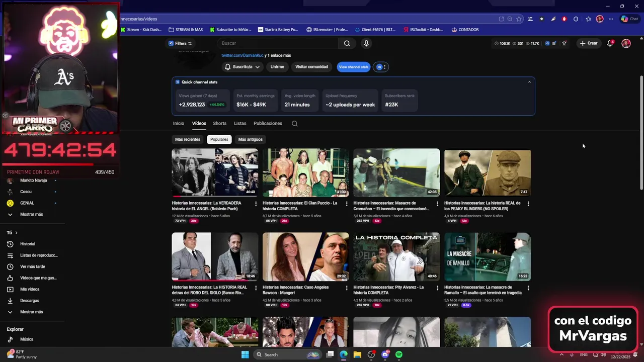
Task: Open video options for EL ANGEL video
Action: (x=256, y=204)
